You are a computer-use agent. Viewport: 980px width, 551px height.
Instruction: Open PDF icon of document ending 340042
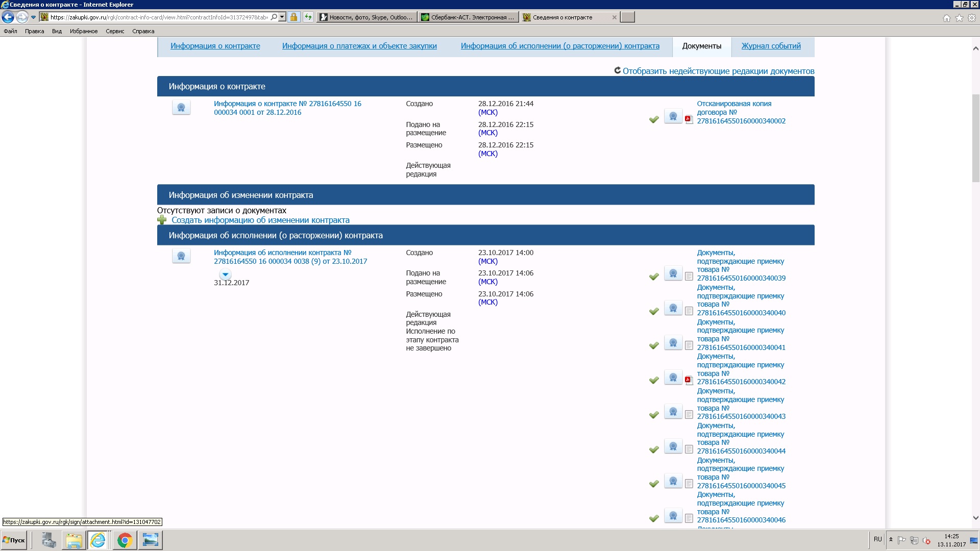[689, 380]
